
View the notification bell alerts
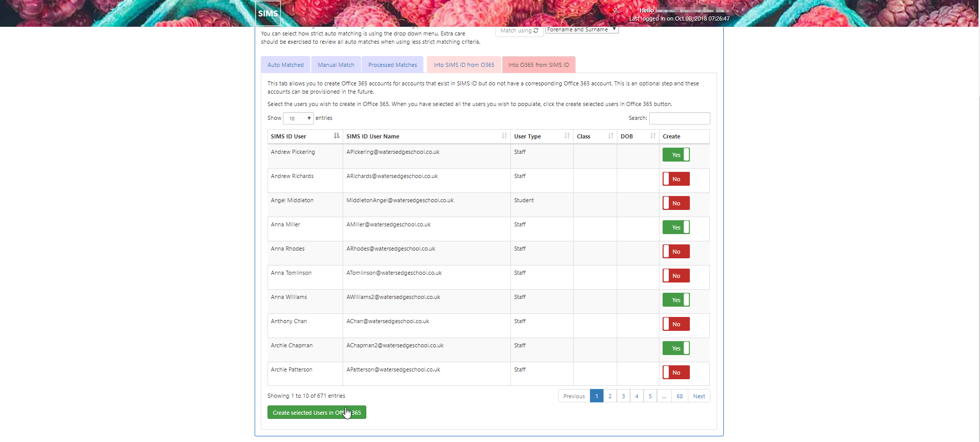613,10
